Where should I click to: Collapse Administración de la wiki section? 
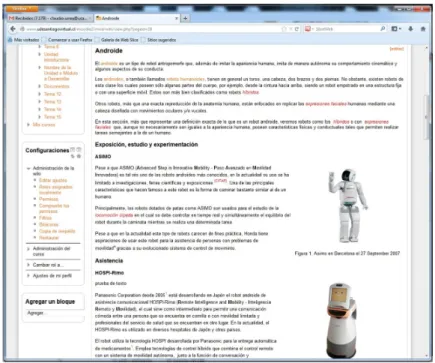pyautogui.click(x=29, y=168)
